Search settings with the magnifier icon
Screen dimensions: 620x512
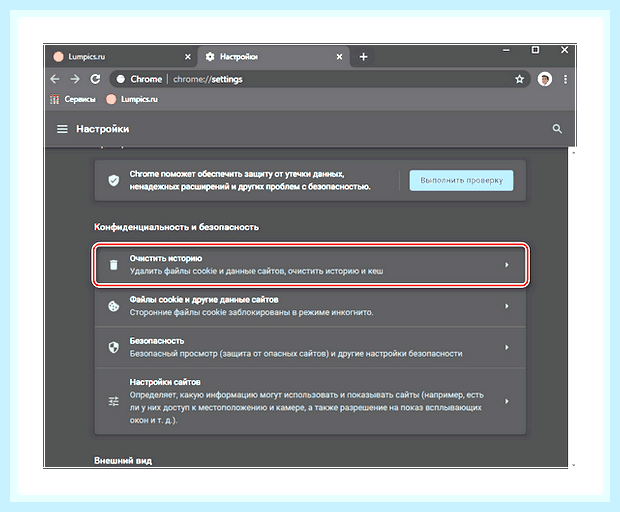pyautogui.click(x=557, y=129)
